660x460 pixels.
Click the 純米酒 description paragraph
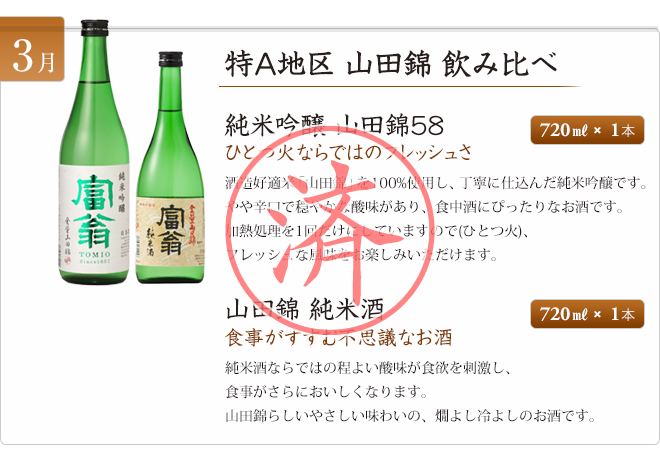pos(410,392)
